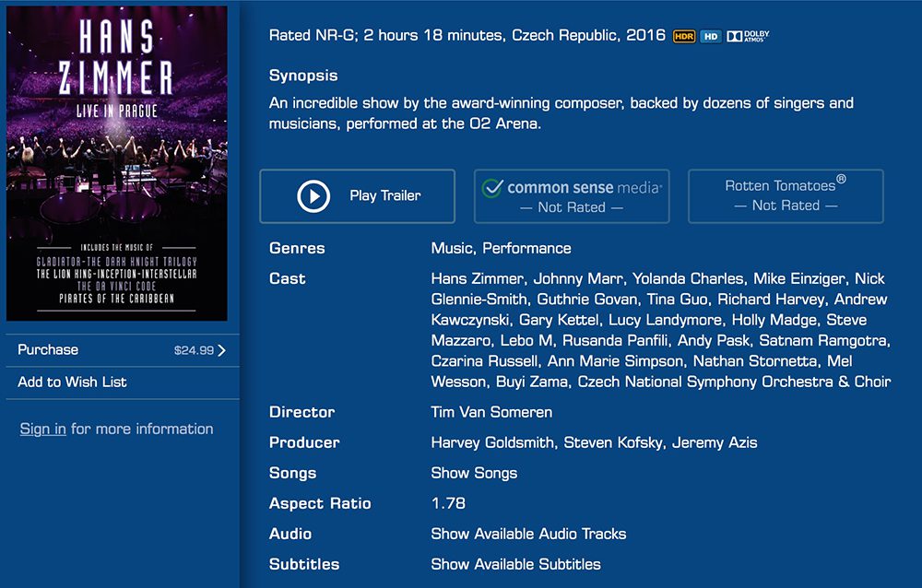Click the 1.78 aspect ratio value
The height and width of the screenshot is (588, 922).
tap(448, 503)
